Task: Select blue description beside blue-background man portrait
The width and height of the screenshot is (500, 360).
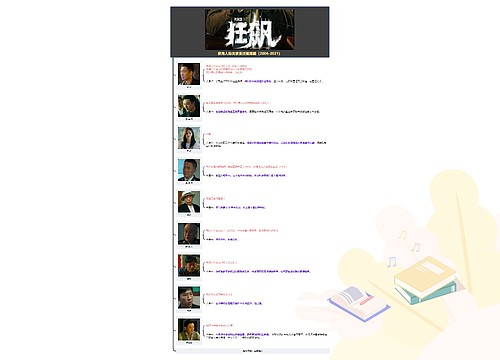Action: pyautogui.click(x=246, y=175)
